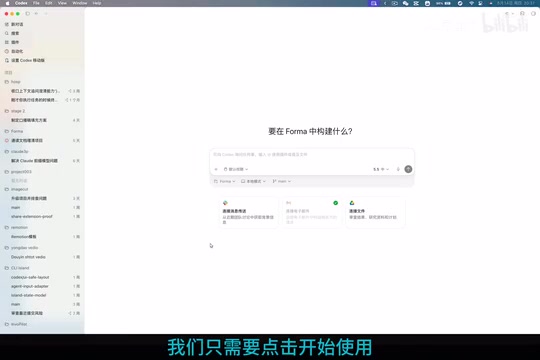Click the rightmost top-right window toolbar icon
540x360 pixels.
click(x=533, y=13)
